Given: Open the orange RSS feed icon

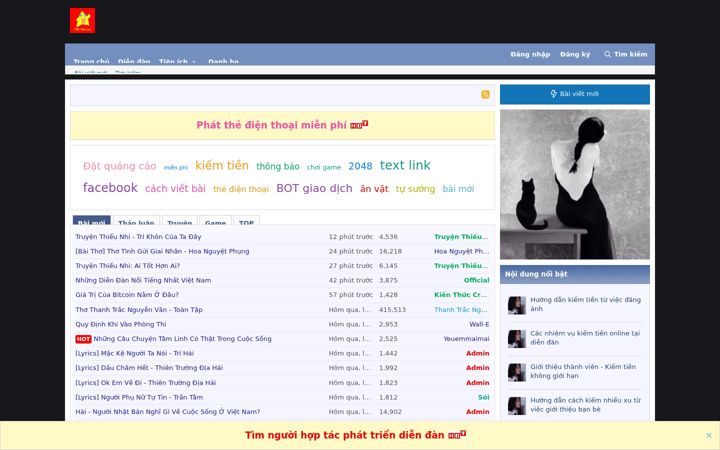Looking at the screenshot, I should click(485, 95).
